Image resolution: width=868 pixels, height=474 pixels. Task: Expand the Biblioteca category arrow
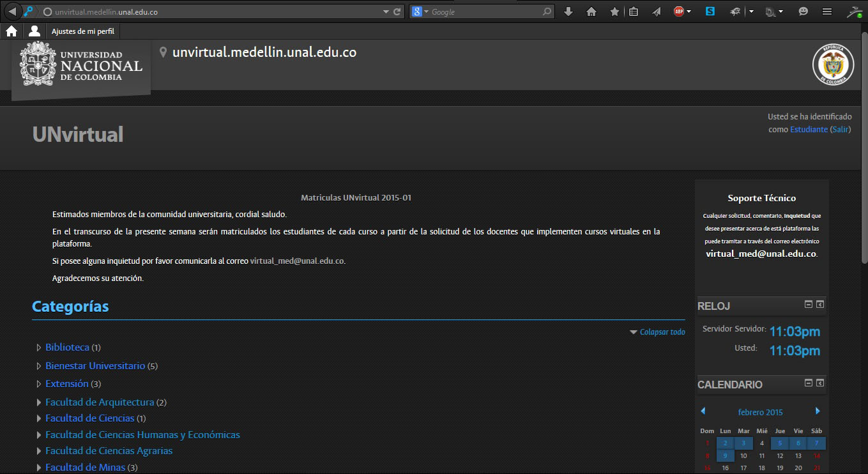(x=40, y=348)
